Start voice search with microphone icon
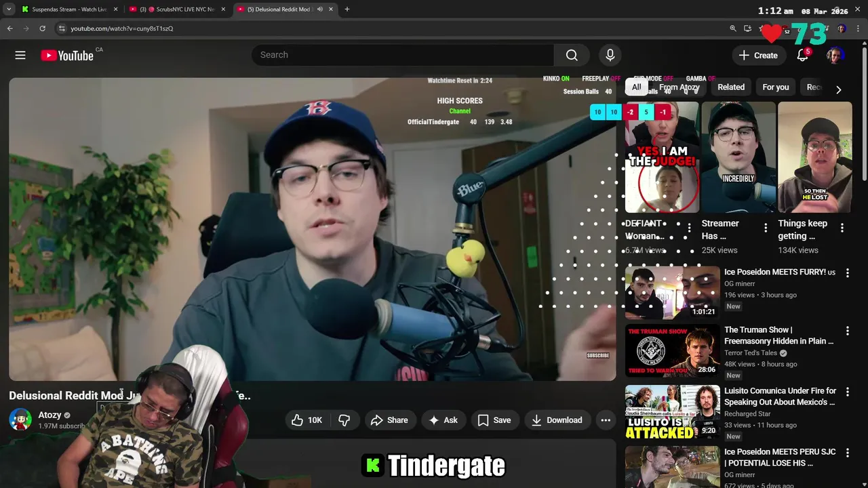Image resolution: width=868 pixels, height=488 pixels. click(610, 55)
